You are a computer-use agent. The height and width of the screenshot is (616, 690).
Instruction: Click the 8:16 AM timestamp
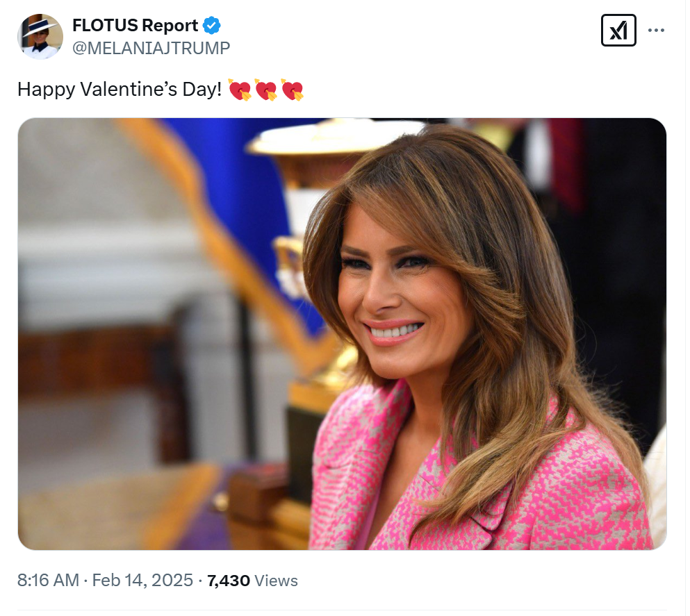[48, 581]
